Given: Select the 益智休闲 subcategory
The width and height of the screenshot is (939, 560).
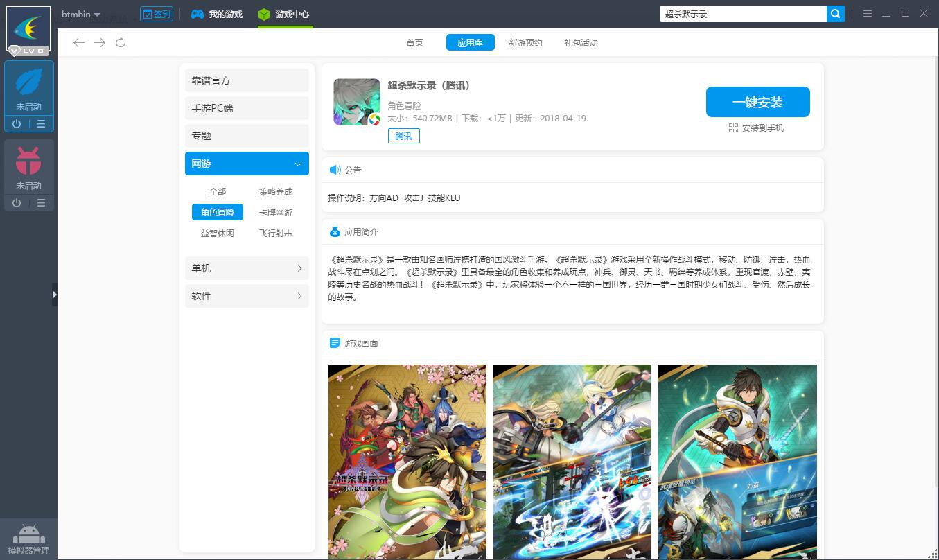Looking at the screenshot, I should tap(218, 234).
